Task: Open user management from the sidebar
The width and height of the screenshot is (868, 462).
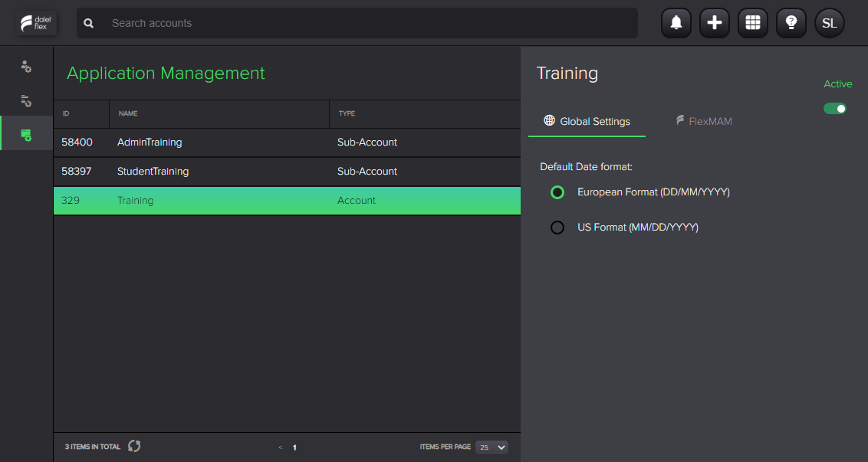Action: [x=25, y=67]
